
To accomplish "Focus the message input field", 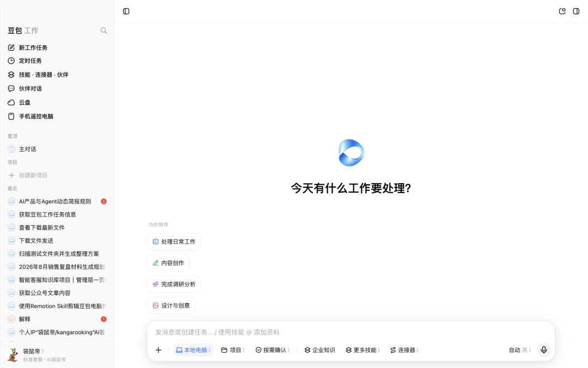I will point(351,333).
